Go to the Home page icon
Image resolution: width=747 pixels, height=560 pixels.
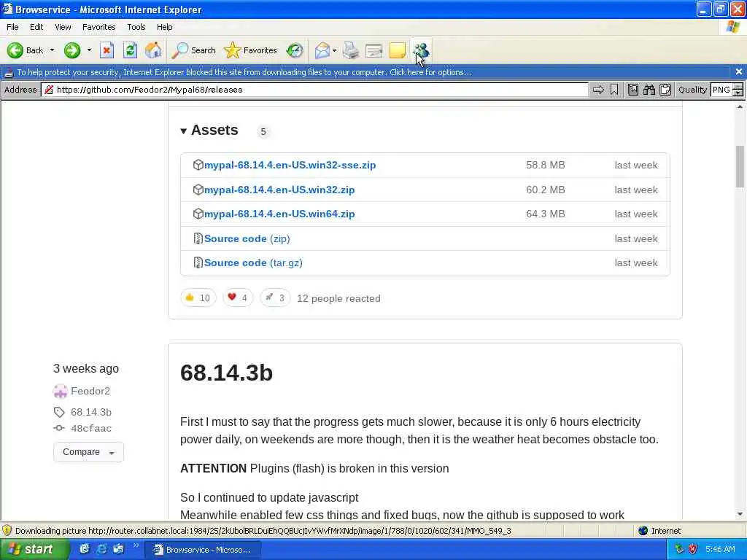pyautogui.click(x=153, y=50)
